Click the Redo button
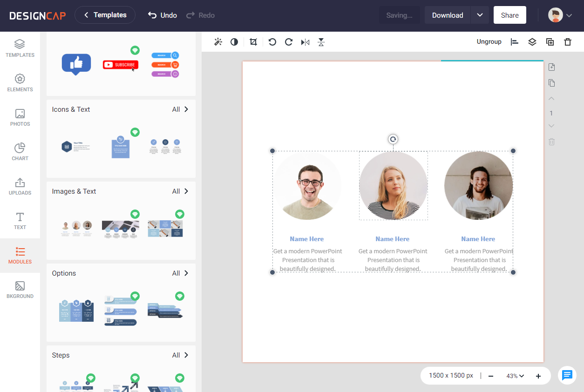Viewport: 584px width, 392px height. [200, 15]
